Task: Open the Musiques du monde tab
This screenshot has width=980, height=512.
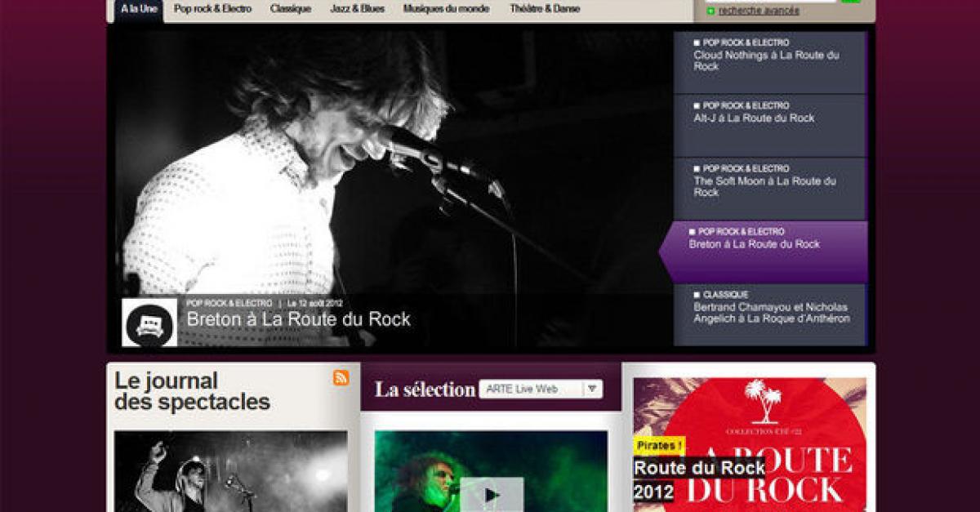Action: [x=447, y=9]
